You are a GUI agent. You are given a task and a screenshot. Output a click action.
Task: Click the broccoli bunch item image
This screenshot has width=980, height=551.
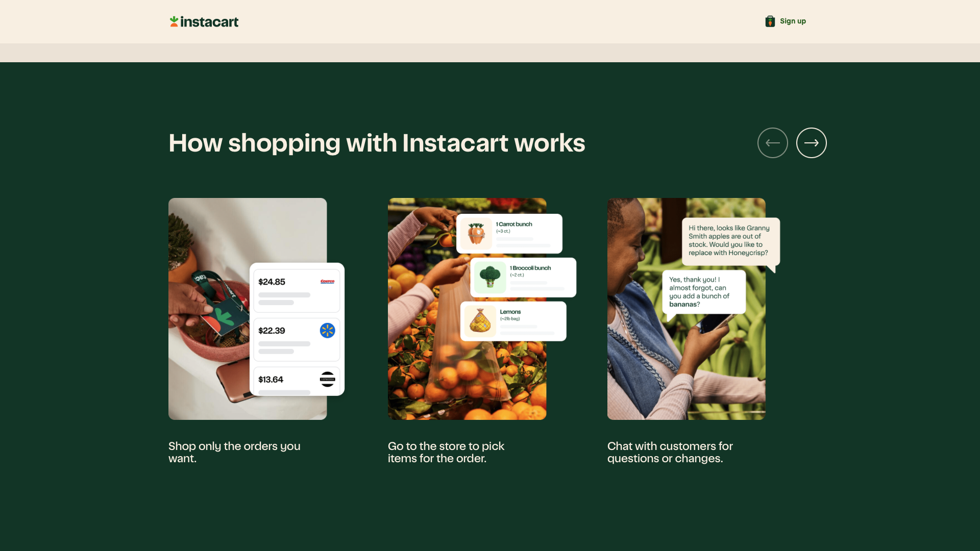pos(490,278)
